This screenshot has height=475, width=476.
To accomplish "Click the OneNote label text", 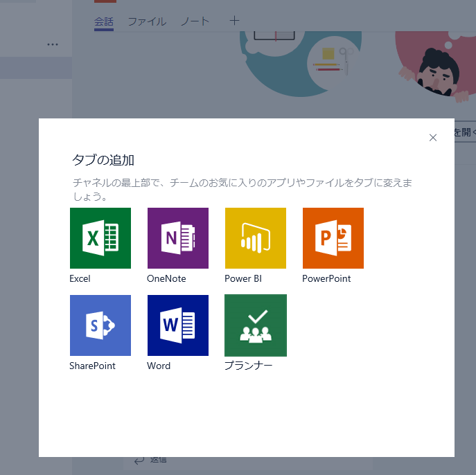I will [x=166, y=278].
